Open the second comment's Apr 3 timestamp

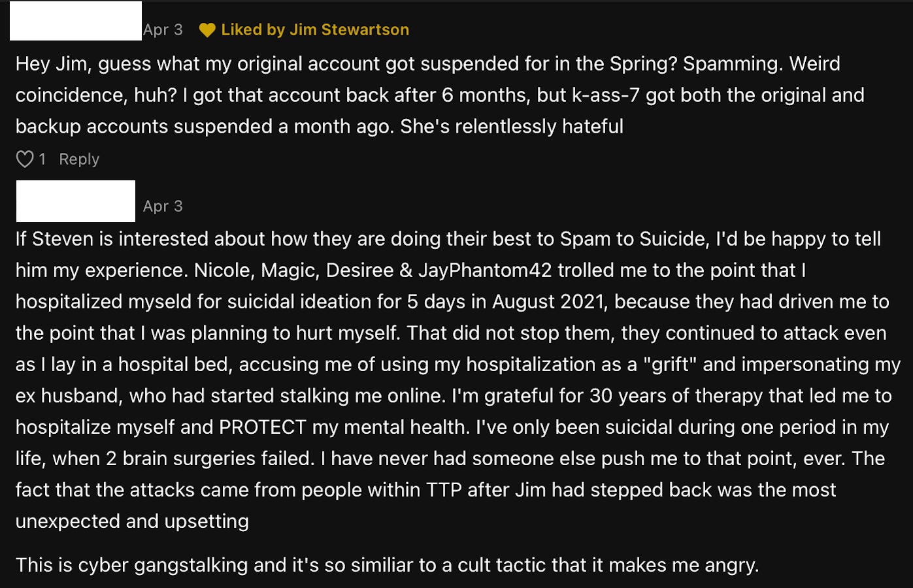(x=163, y=206)
